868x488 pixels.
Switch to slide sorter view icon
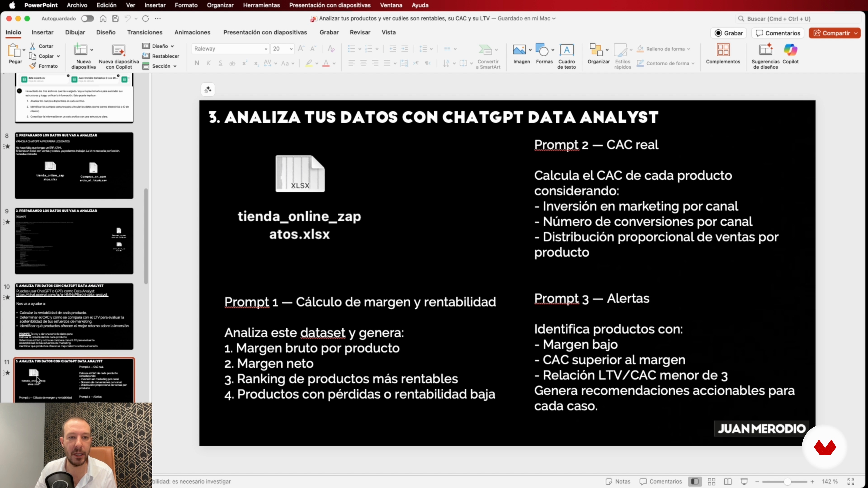(x=711, y=482)
